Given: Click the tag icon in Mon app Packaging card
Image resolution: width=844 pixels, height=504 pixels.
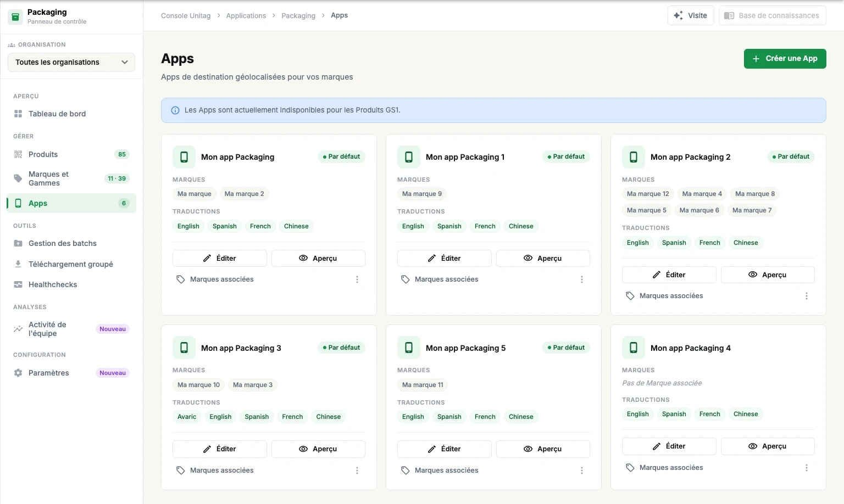Looking at the screenshot, I should pos(180,279).
